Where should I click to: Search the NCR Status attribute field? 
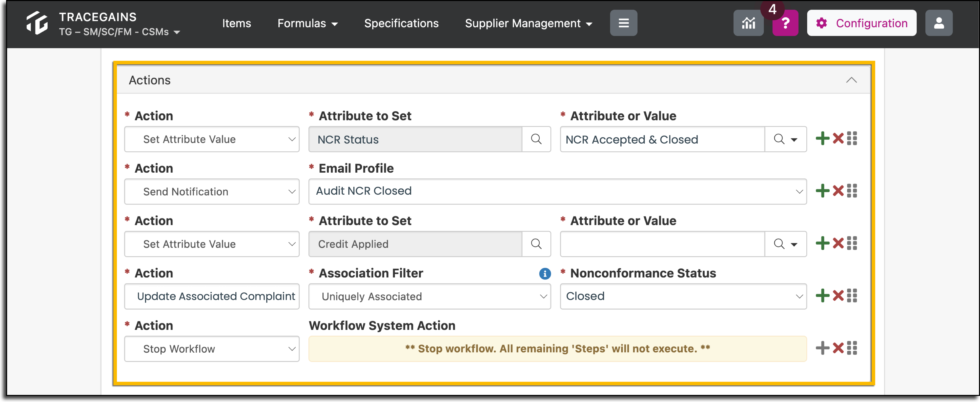tap(536, 139)
